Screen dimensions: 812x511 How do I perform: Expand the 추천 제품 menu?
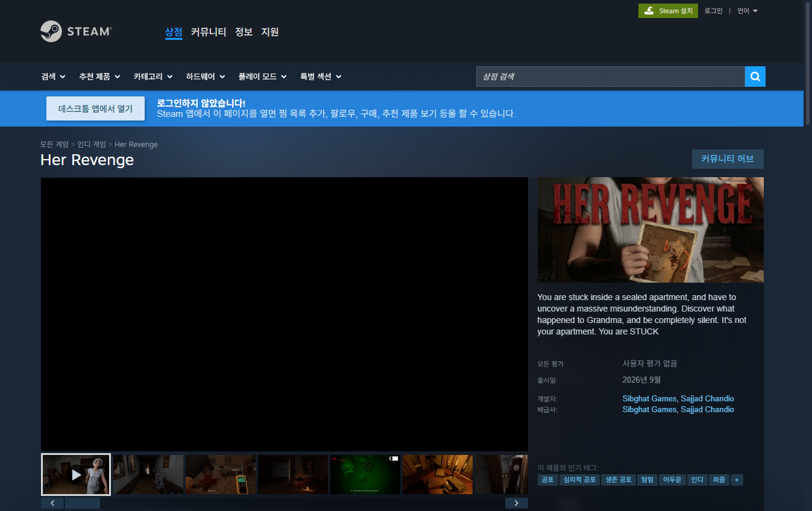(x=99, y=77)
